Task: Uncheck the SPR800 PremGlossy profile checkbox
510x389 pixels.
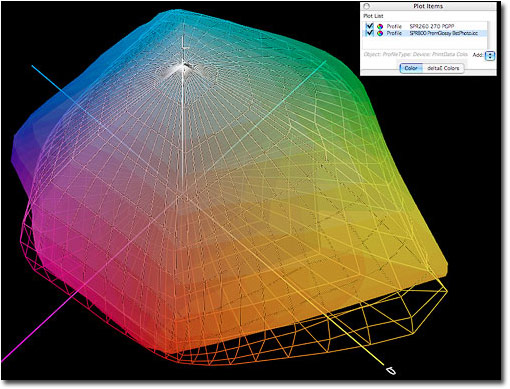Action: 369,33
